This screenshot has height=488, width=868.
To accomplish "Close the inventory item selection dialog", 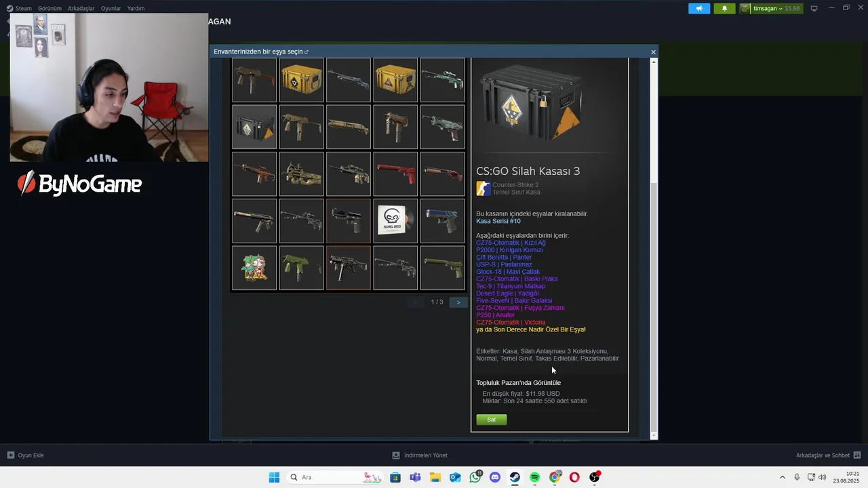I will pos(653,52).
